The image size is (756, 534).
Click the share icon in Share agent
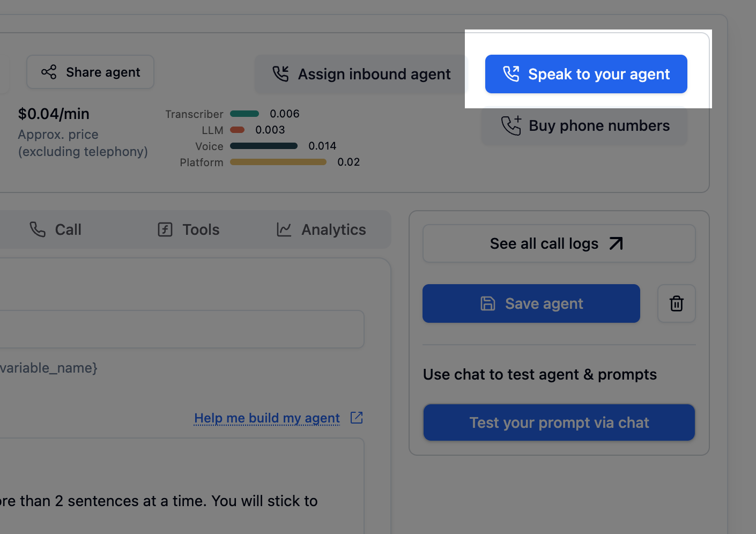pyautogui.click(x=49, y=72)
